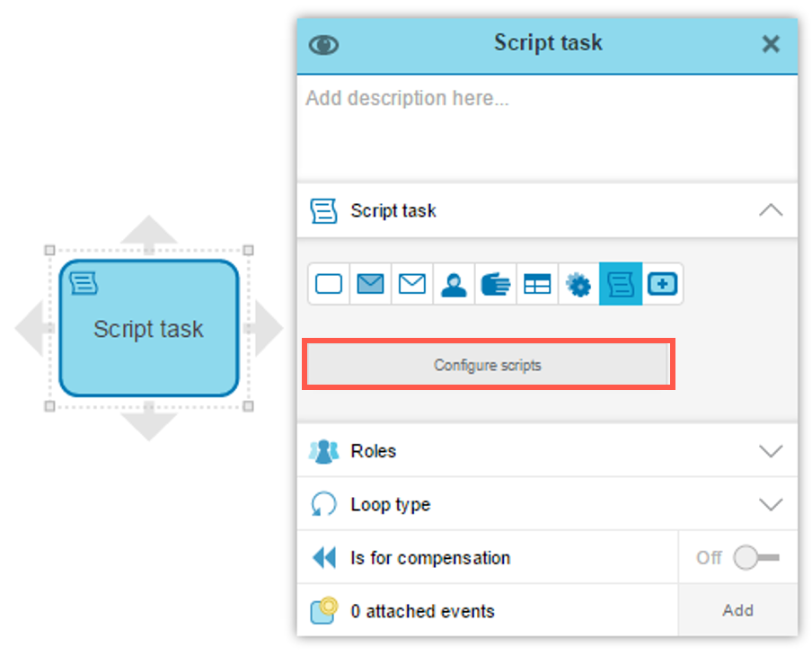The height and width of the screenshot is (656, 812).
Task: Click the right arrow beside the task shape
Action: coord(266,329)
